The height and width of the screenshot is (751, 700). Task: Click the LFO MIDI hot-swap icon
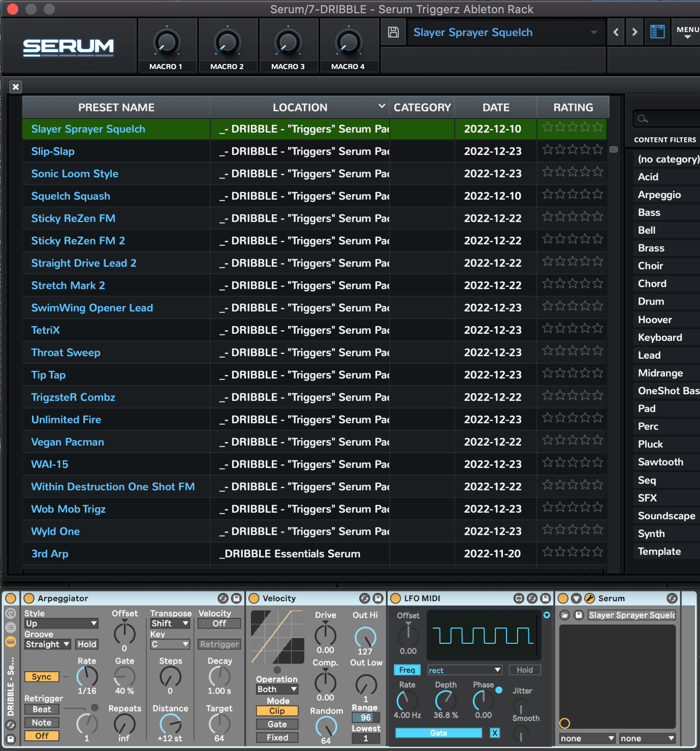click(532, 598)
